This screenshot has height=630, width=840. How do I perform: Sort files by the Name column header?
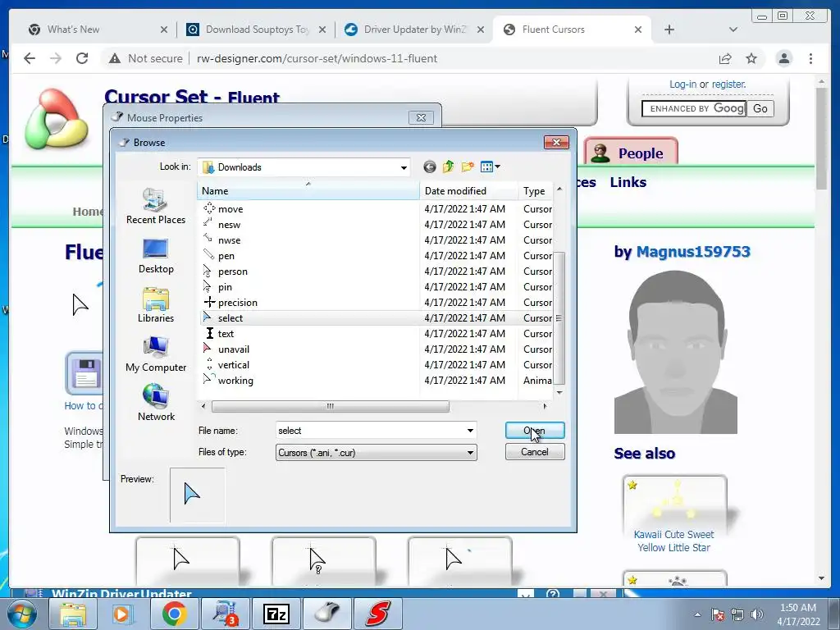coord(308,190)
